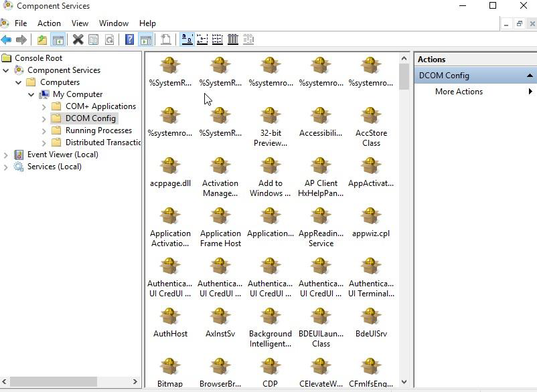Image resolution: width=537 pixels, height=392 pixels.
Task: Select the AP Client HxHelpPane item
Action: pyautogui.click(x=321, y=177)
